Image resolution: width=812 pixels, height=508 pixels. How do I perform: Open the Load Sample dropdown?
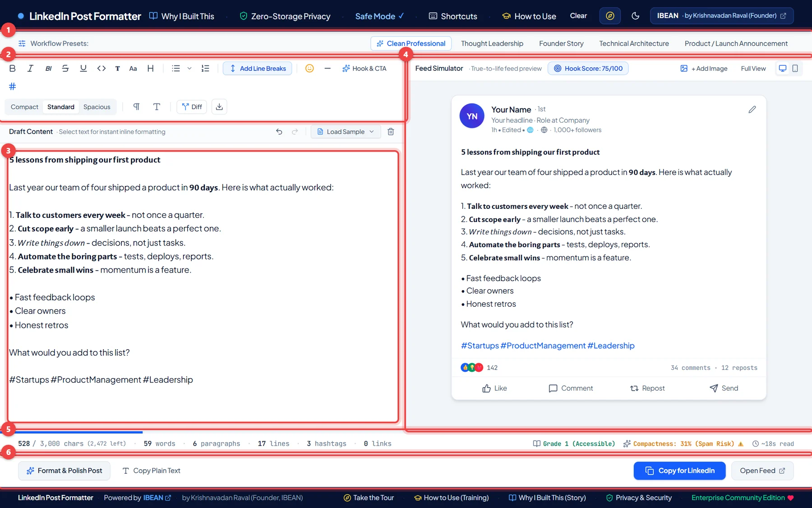tap(346, 132)
